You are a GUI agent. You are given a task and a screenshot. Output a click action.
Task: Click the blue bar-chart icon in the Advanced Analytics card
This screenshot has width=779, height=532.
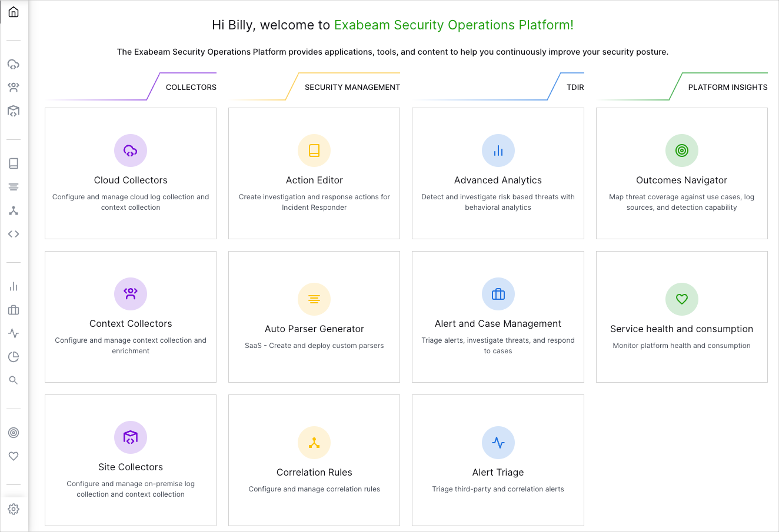tap(498, 150)
